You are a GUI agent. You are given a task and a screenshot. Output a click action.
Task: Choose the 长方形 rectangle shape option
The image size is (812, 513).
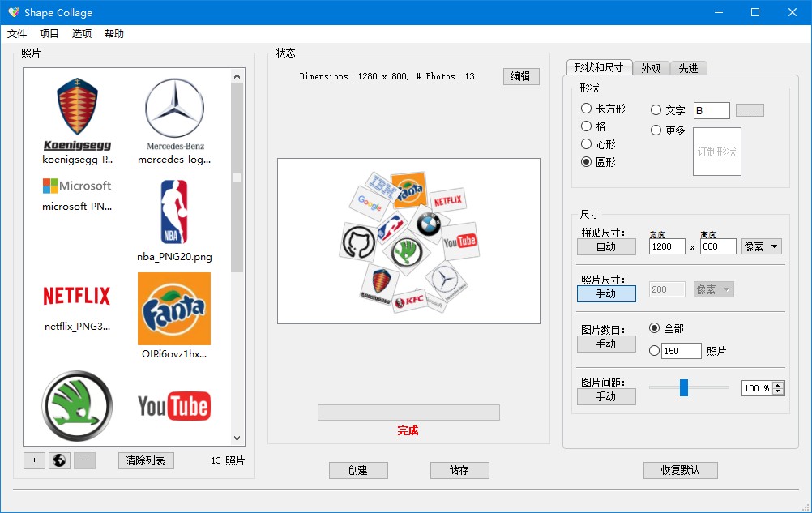tap(603, 109)
